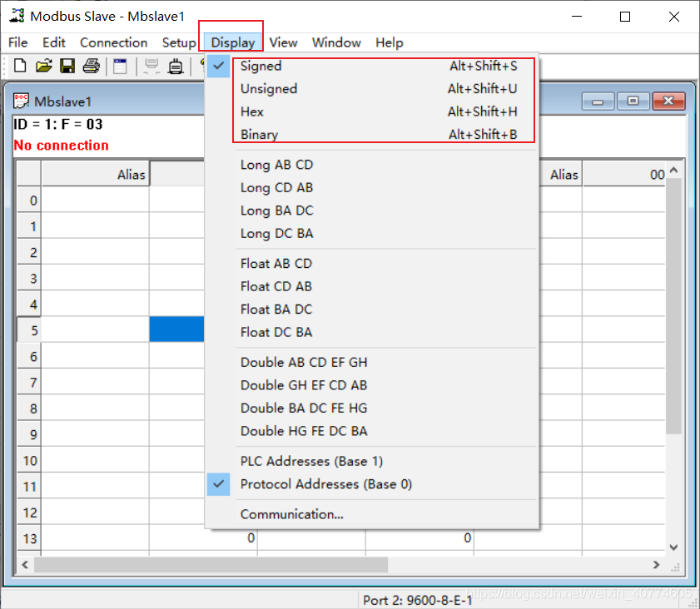Click row header 13

coord(29,538)
